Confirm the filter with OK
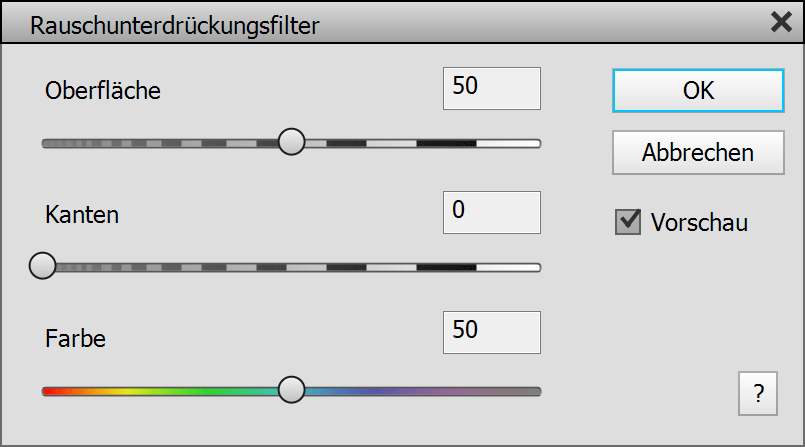This screenshot has height=447, width=805. coord(698,90)
